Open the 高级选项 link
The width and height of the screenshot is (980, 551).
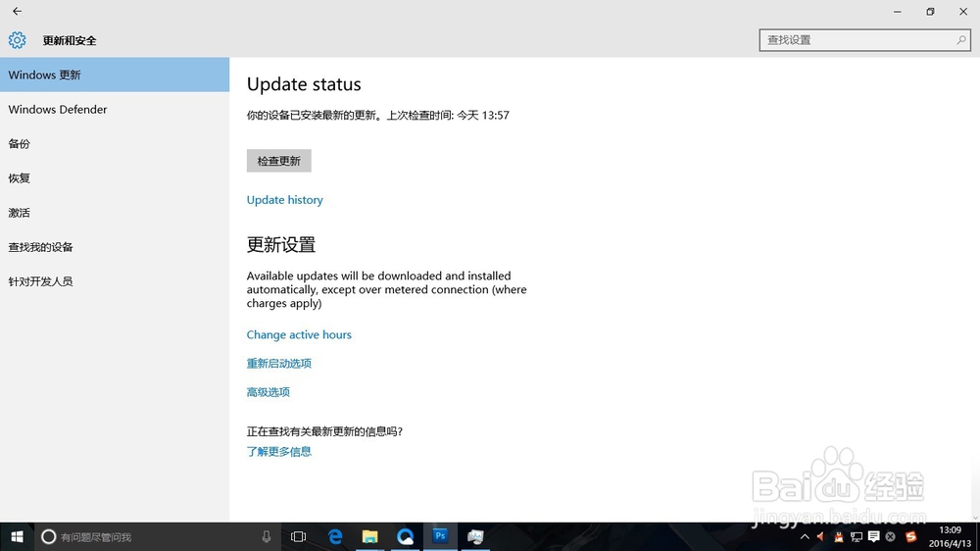click(x=269, y=392)
